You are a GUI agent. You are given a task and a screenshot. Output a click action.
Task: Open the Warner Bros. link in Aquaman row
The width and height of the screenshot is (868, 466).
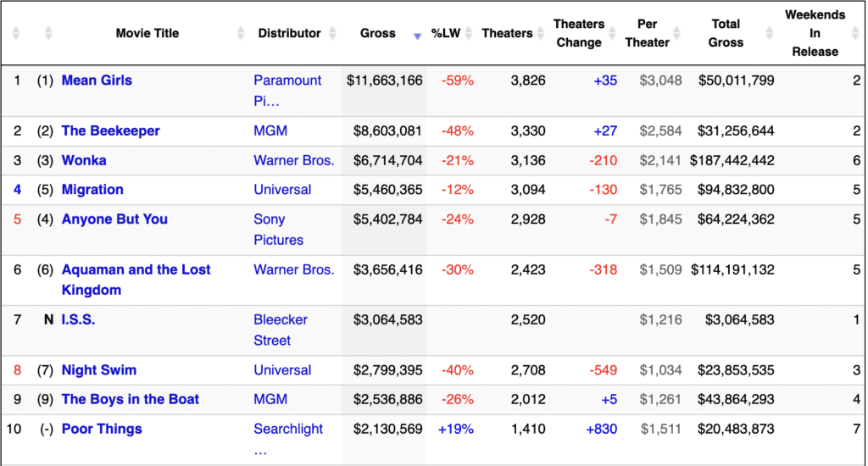[294, 269]
